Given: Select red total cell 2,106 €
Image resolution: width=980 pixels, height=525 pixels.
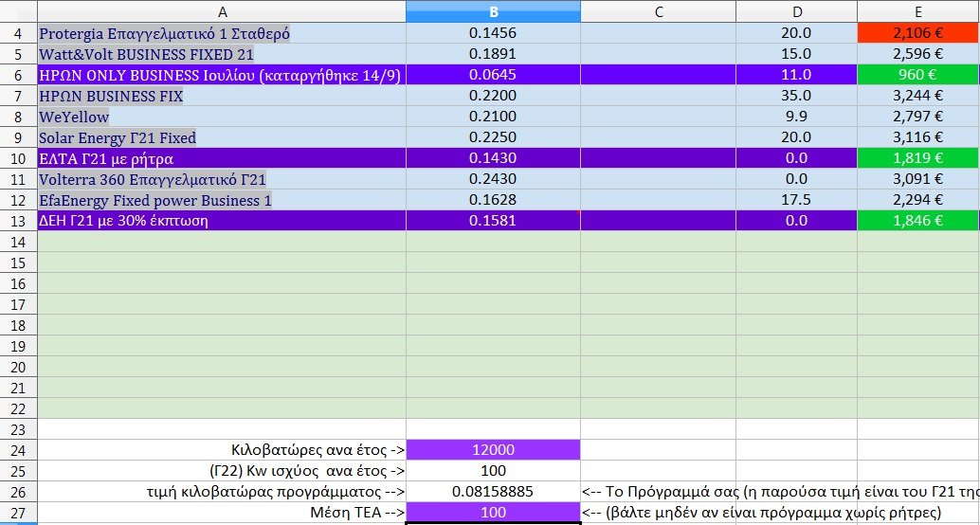Looking at the screenshot, I should point(918,33).
